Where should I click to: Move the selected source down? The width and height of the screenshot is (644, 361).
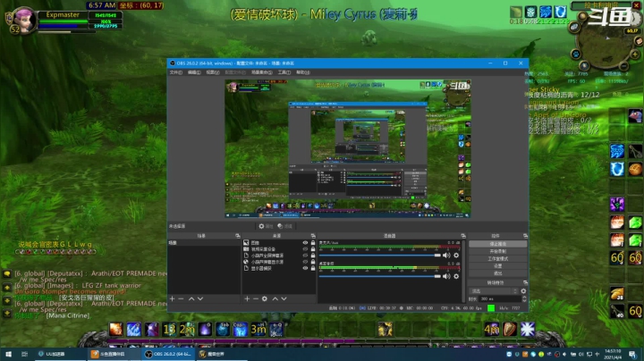(x=284, y=298)
